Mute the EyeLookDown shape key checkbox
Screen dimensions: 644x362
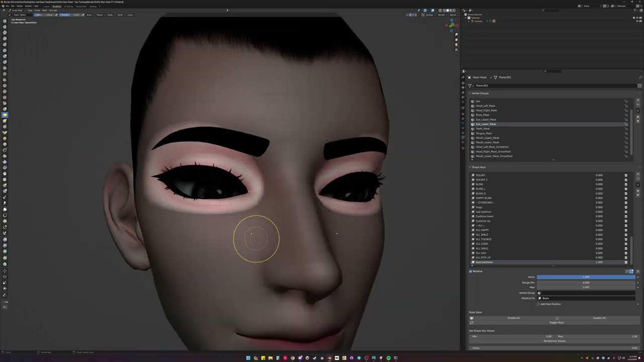[626, 262]
